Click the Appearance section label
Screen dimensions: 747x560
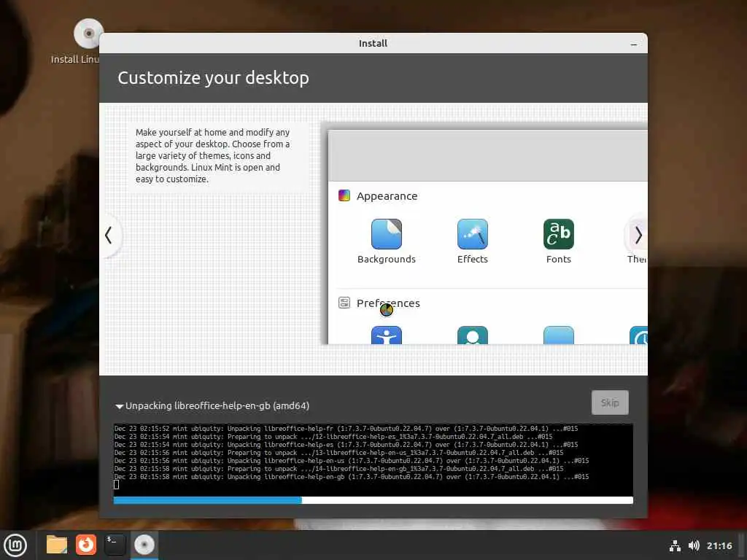[x=387, y=195]
